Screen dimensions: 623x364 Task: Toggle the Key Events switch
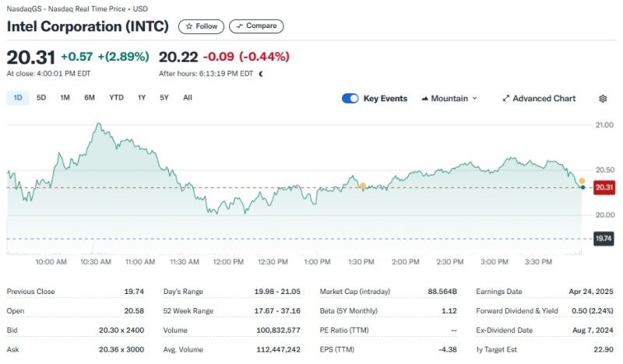coord(350,99)
